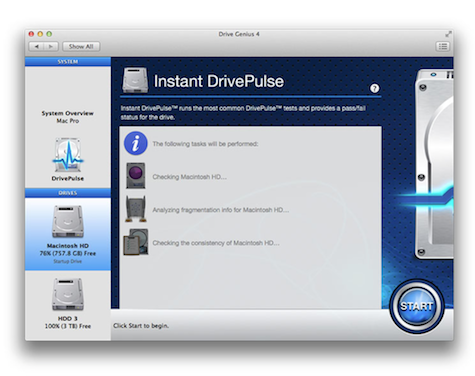Zoom window with the green button

(x=49, y=34)
